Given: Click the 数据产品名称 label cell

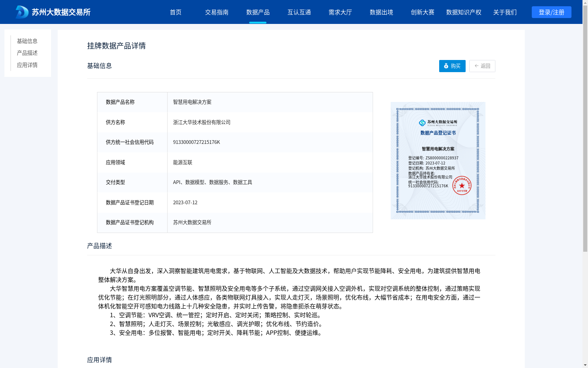Looking at the screenshot, I should (132, 102).
